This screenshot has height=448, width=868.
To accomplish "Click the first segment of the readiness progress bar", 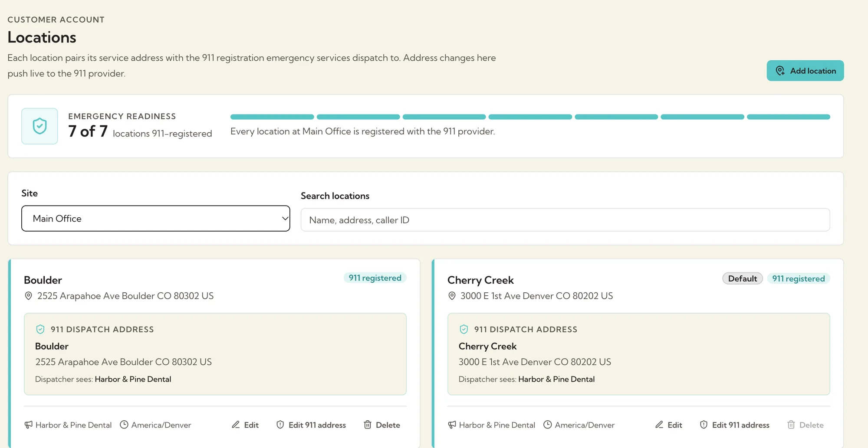I will coord(272,117).
